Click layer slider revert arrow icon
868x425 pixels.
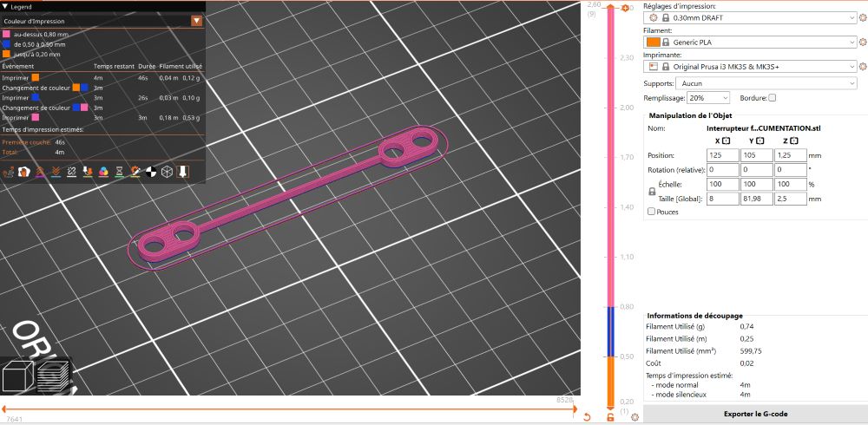pyautogui.click(x=587, y=417)
